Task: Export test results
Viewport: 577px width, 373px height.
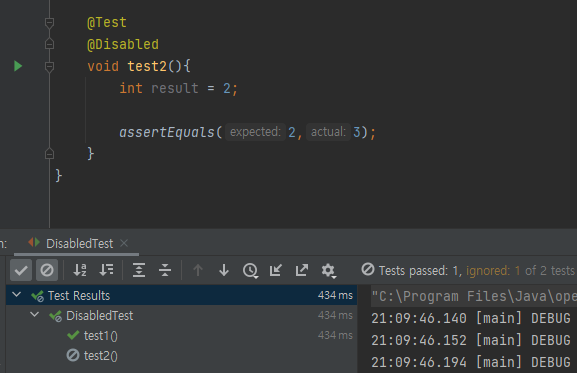Action: [302, 270]
